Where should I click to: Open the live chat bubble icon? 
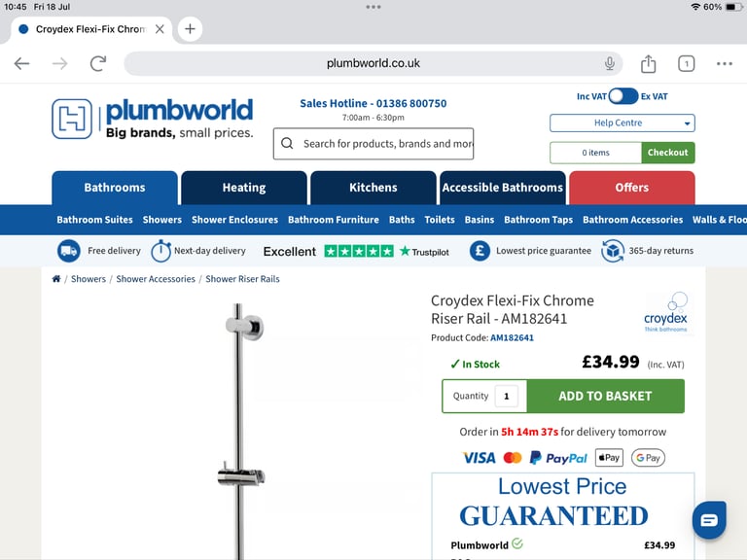point(709,519)
